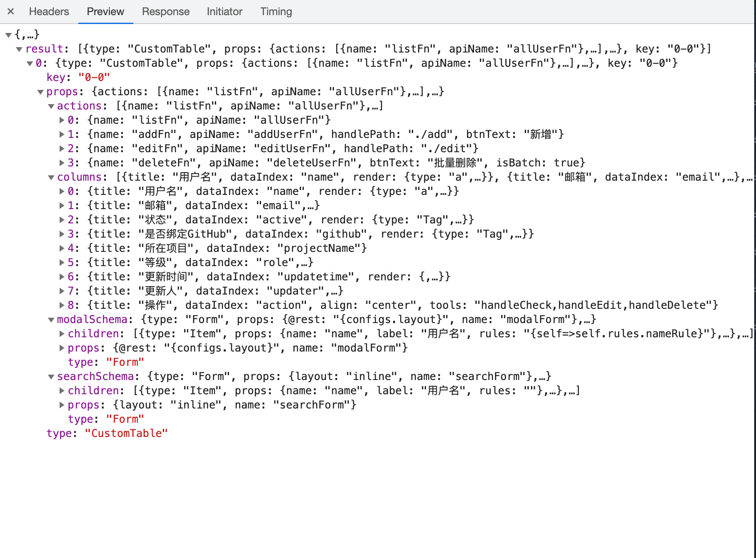This screenshot has width=756, height=558.
Task: Open the Response tab
Action: click(166, 12)
